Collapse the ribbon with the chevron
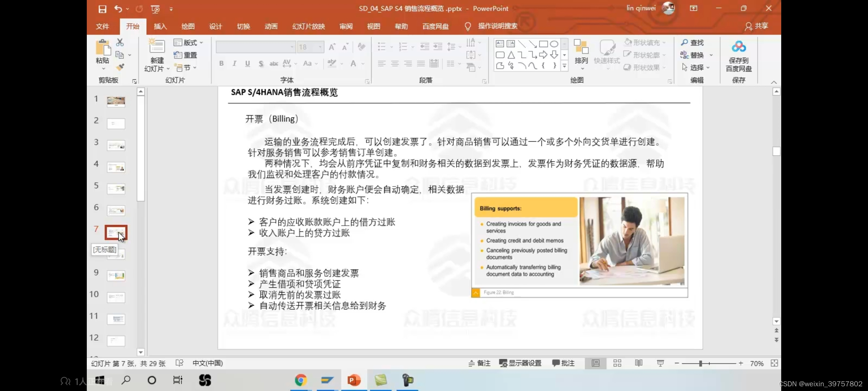Screen dimensions: 868x391 pos(774,82)
